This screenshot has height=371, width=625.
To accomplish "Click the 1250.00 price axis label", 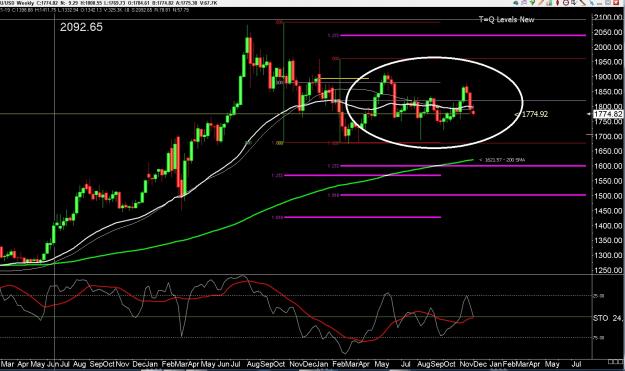I will pyautogui.click(x=608, y=270).
